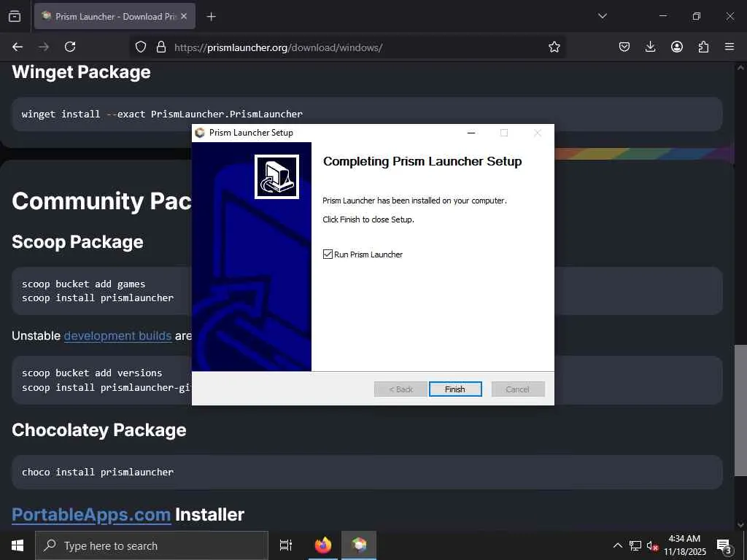View site security padlock information
747x560 pixels.
pos(161,47)
